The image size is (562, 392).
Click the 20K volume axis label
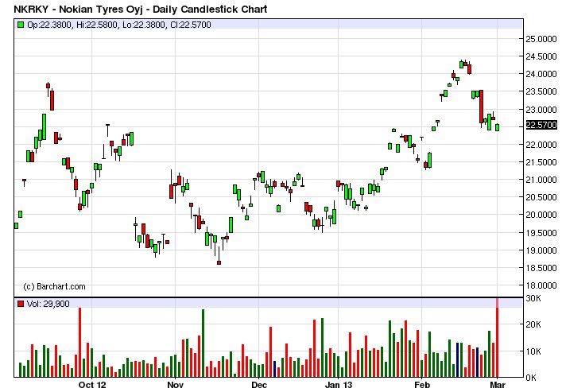point(533,324)
